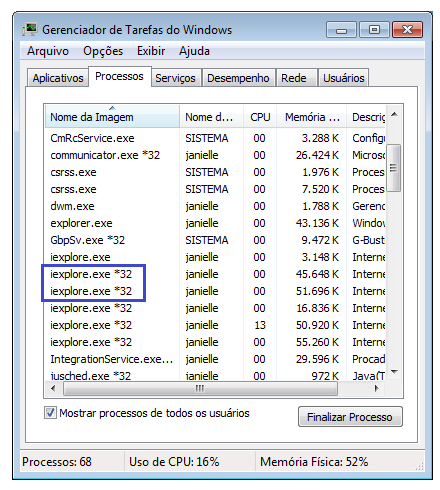Viewport: 440px width, 490px height.
Task: Close the Gerenciador de Tarefas window
Action: [407, 30]
